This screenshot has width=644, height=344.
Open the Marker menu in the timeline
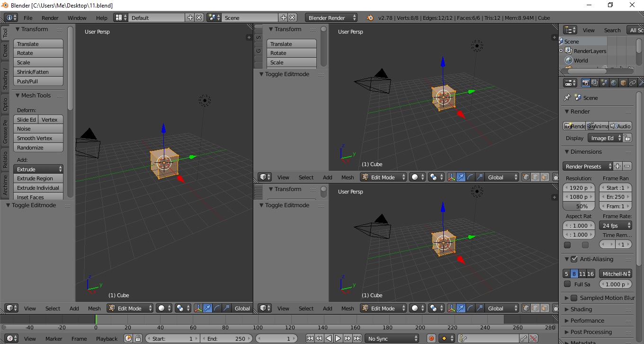pyautogui.click(x=54, y=338)
